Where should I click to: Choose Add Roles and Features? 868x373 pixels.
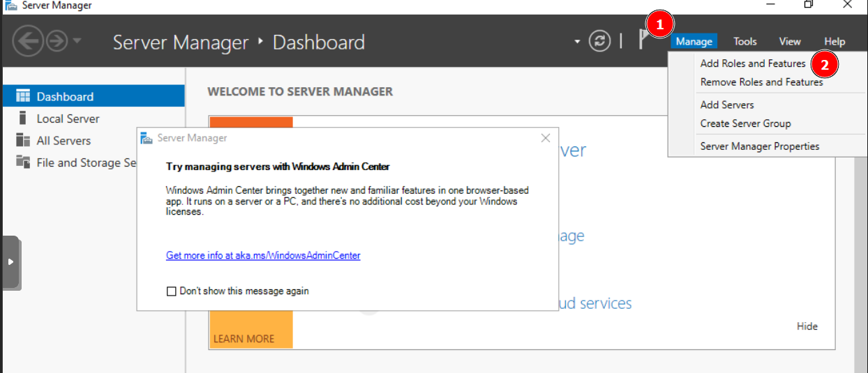(752, 63)
